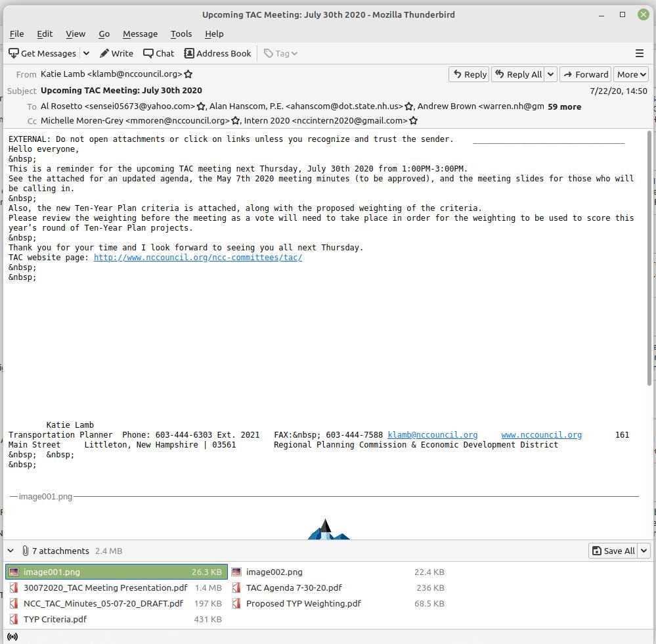The height and width of the screenshot is (644, 656).
Task: Click the Forward button
Action: pos(586,74)
